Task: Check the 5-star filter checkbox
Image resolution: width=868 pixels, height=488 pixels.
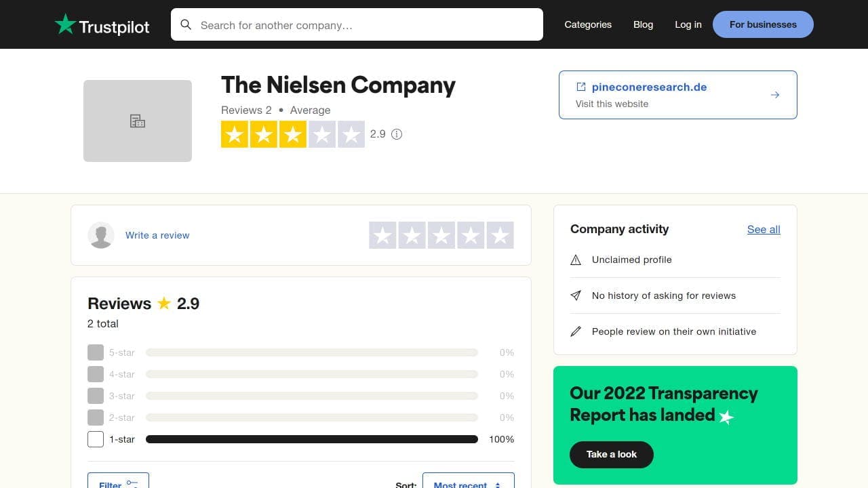Action: point(96,352)
